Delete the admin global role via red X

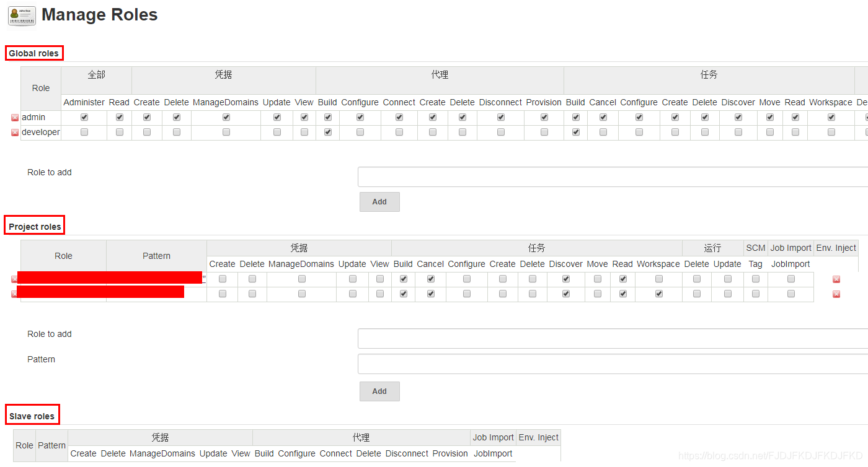click(15, 118)
